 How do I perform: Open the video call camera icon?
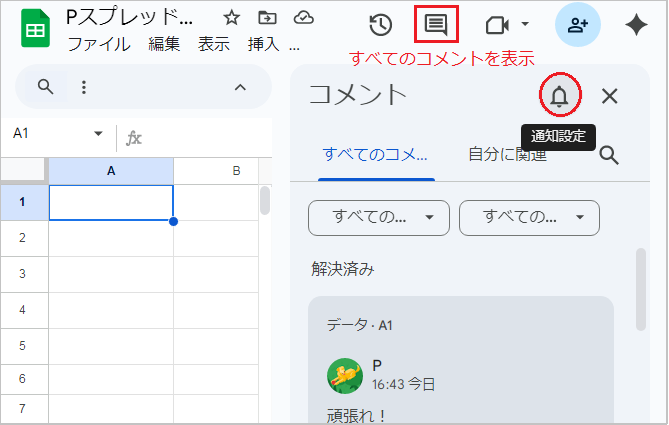point(506,25)
